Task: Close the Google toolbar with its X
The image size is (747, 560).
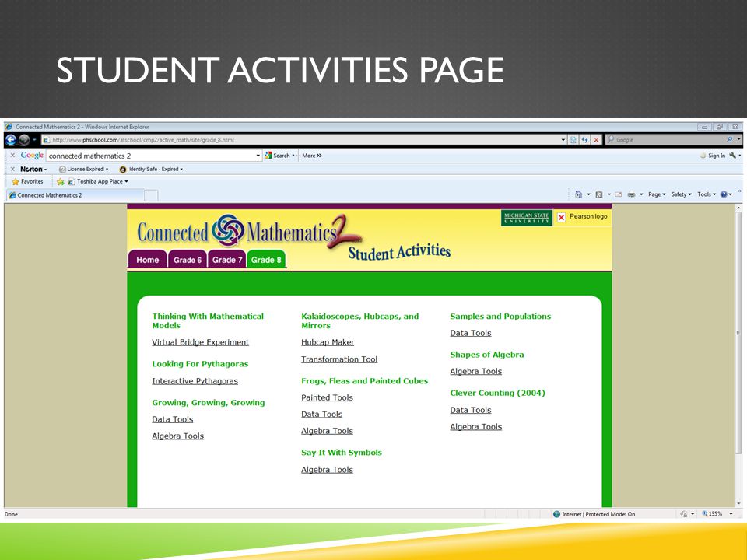Action: [x=12, y=156]
